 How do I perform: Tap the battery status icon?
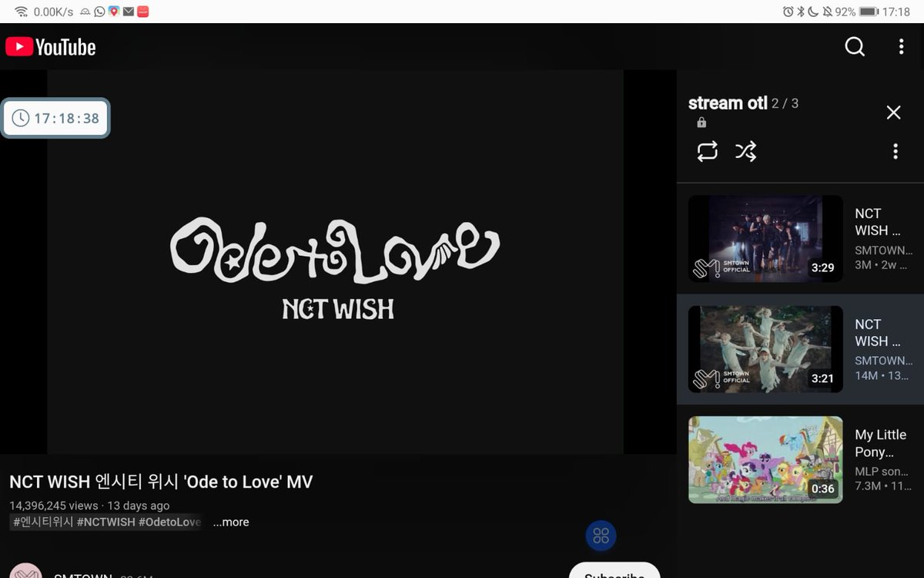[869, 12]
